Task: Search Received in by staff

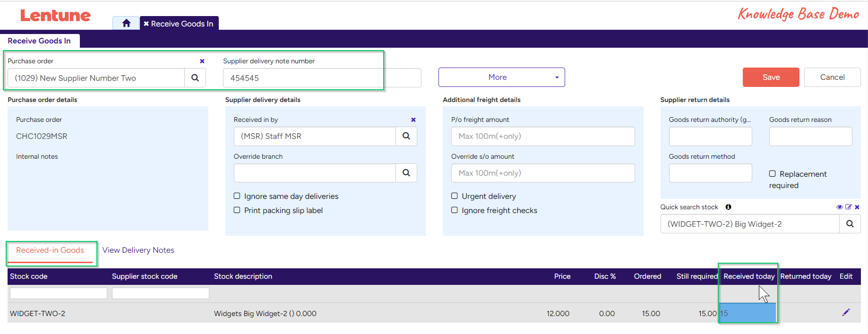Action: click(x=406, y=136)
